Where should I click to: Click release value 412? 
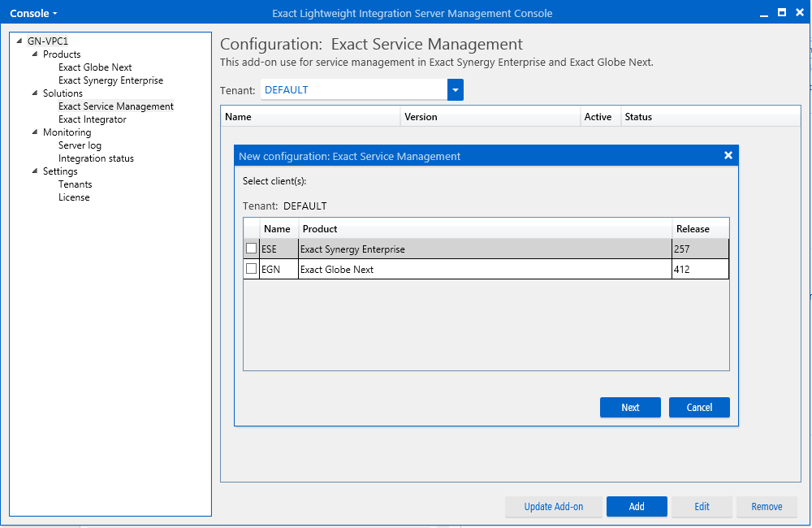coord(700,269)
